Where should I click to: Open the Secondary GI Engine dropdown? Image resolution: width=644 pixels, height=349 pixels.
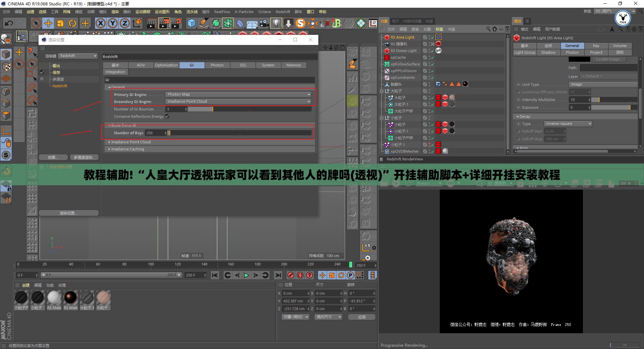(x=239, y=101)
